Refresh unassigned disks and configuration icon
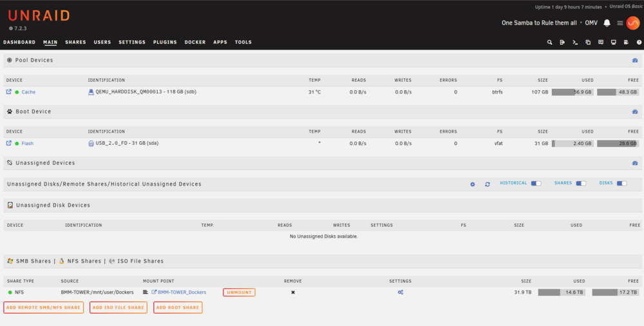The height and width of the screenshot is (326, 644). tap(487, 184)
